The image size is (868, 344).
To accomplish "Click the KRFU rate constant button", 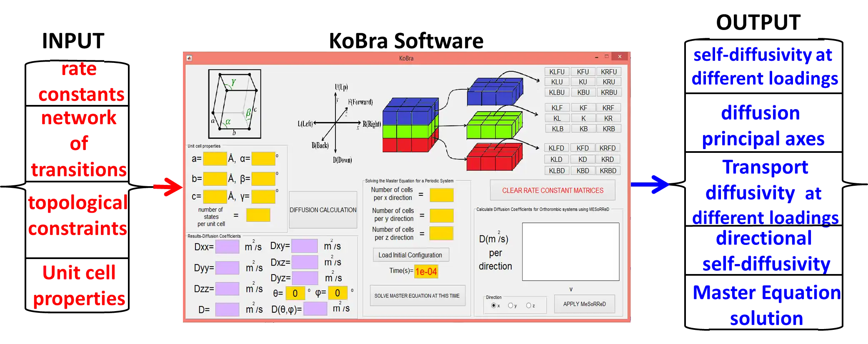I will click(609, 72).
